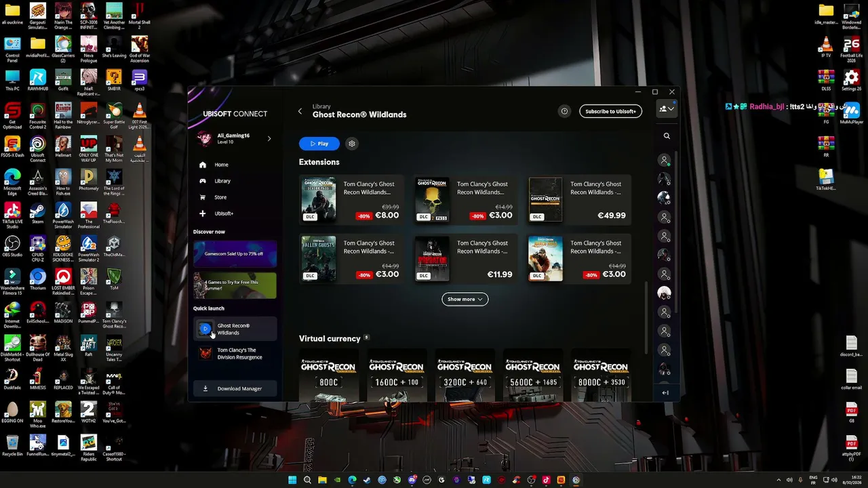
Task: Select the 5600C + 1685 currency pack
Action: 533,376
